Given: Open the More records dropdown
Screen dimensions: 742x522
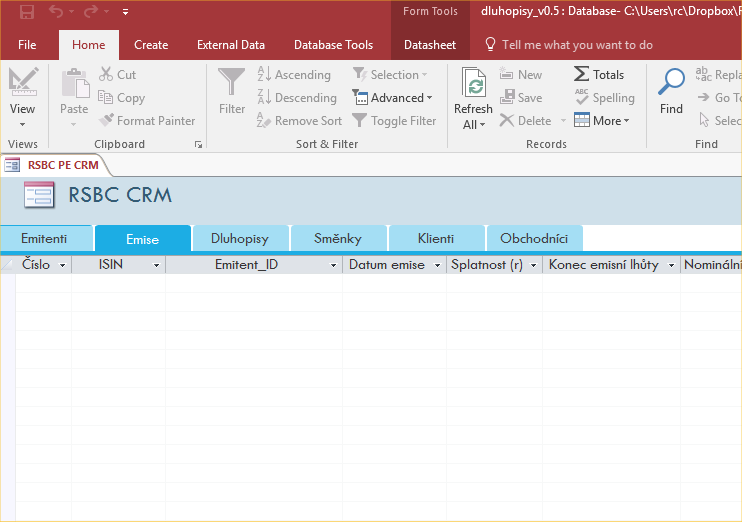Looking at the screenshot, I should point(602,121).
